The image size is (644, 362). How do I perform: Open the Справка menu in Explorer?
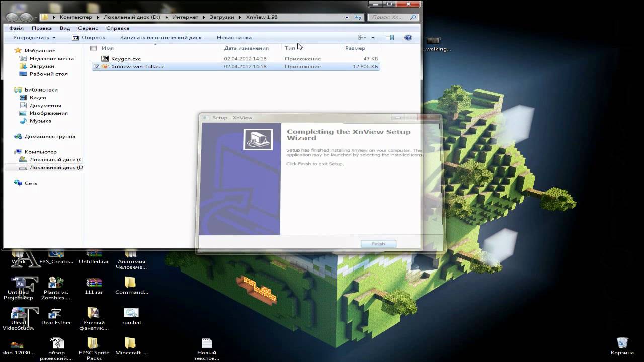(x=118, y=28)
